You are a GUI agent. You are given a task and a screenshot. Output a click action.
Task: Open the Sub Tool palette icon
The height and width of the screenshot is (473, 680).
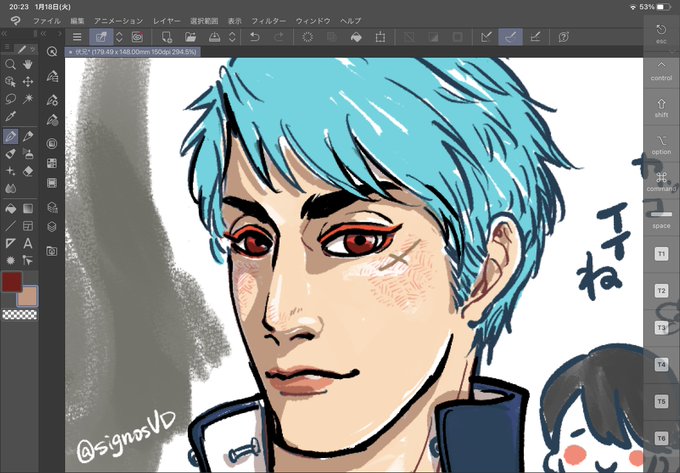(x=52, y=77)
